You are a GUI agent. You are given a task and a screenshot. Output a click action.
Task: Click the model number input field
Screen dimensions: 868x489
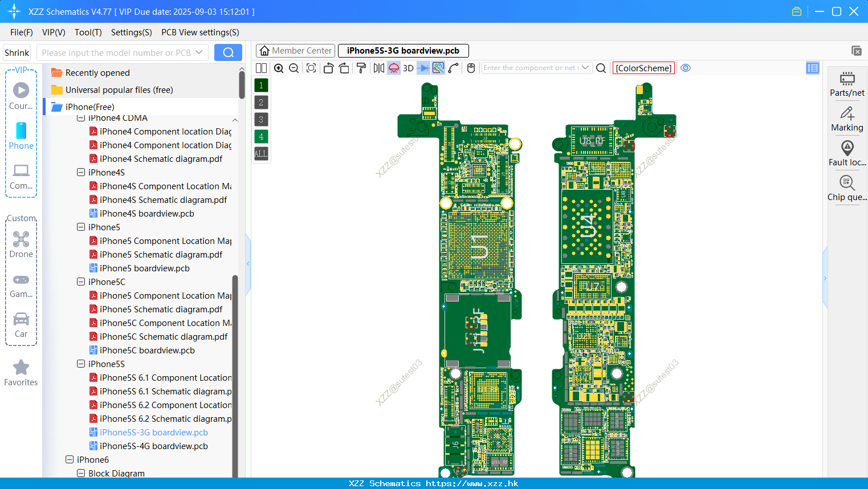[x=116, y=52]
